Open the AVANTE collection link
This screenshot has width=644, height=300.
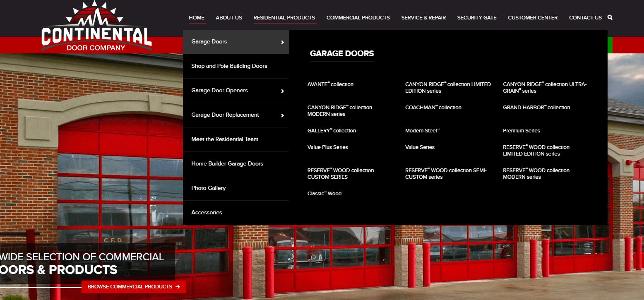[330, 84]
